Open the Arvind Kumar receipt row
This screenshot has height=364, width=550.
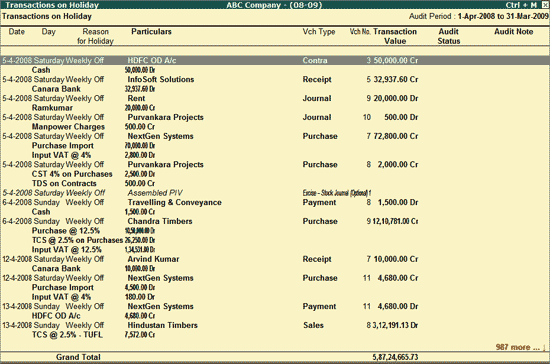click(x=275, y=259)
